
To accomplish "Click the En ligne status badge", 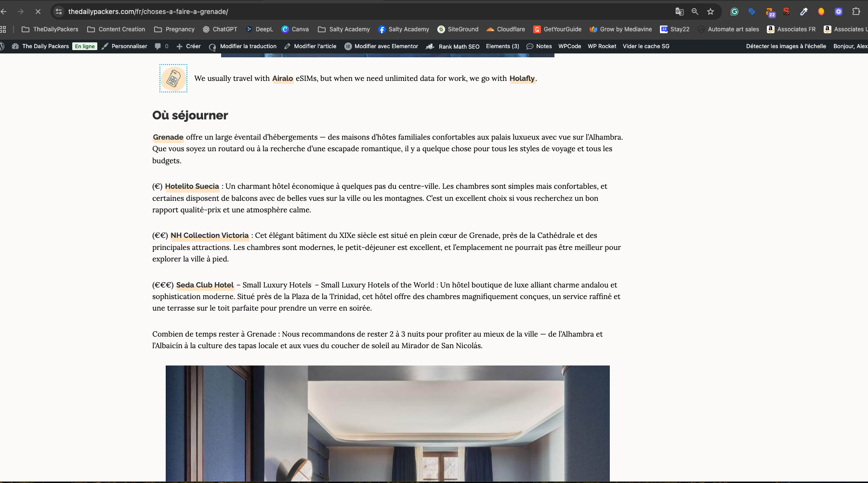I will pos(85,46).
